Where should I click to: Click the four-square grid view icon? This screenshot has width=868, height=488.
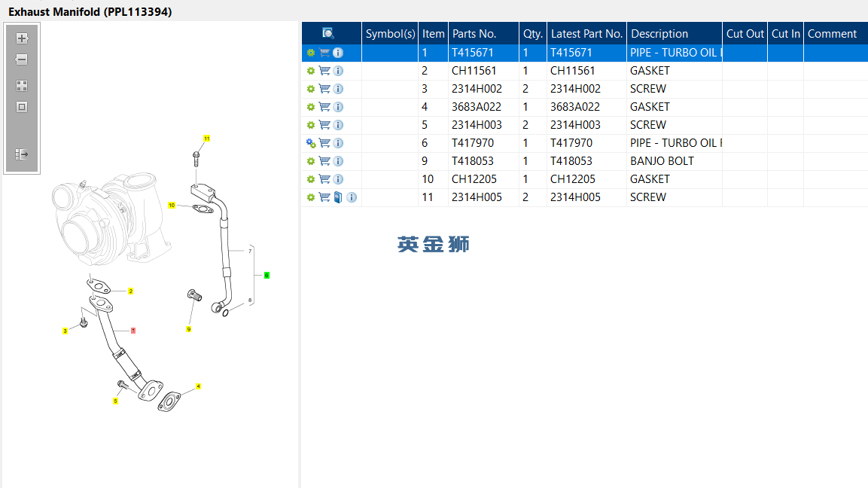[22, 86]
